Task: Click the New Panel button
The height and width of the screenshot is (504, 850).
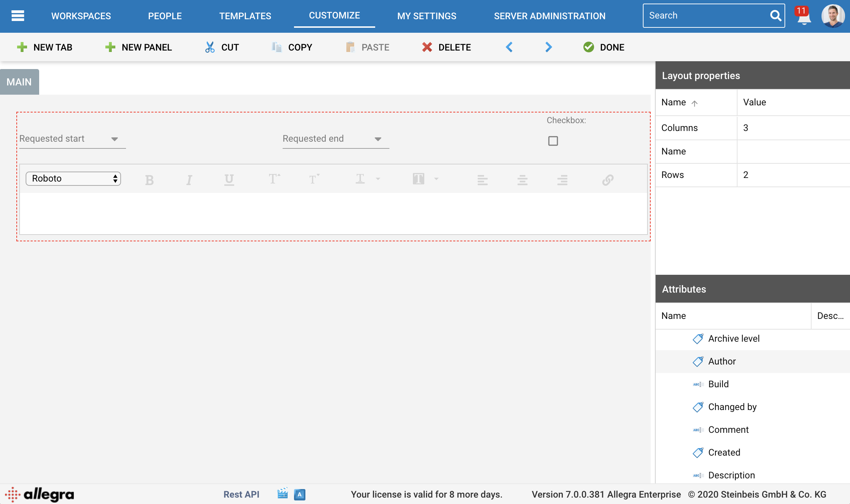Action: pos(139,47)
